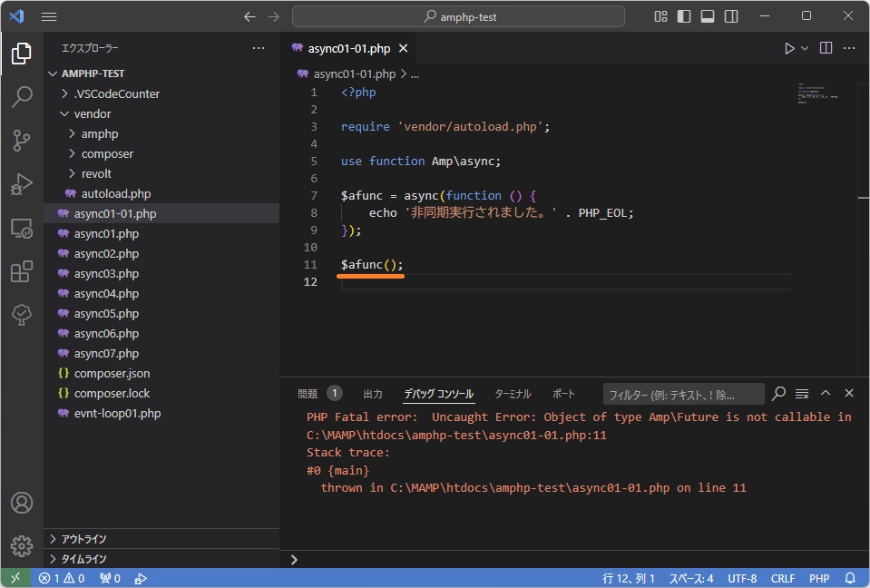
Task: Open async03.php in the file tree
Action: click(161, 273)
